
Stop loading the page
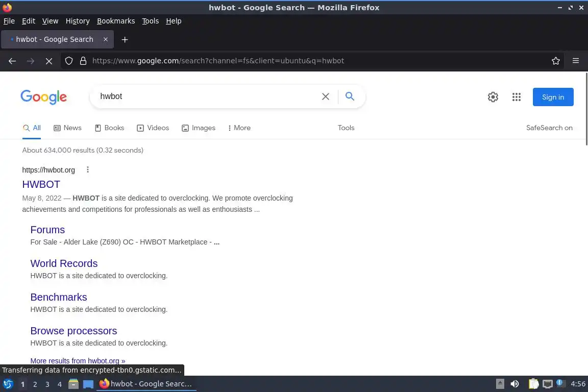coord(49,61)
